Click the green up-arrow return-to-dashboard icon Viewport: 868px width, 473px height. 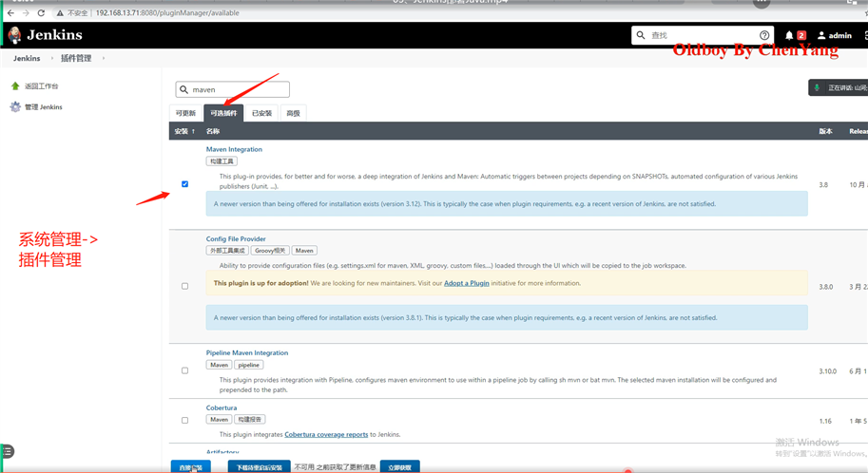(x=15, y=85)
